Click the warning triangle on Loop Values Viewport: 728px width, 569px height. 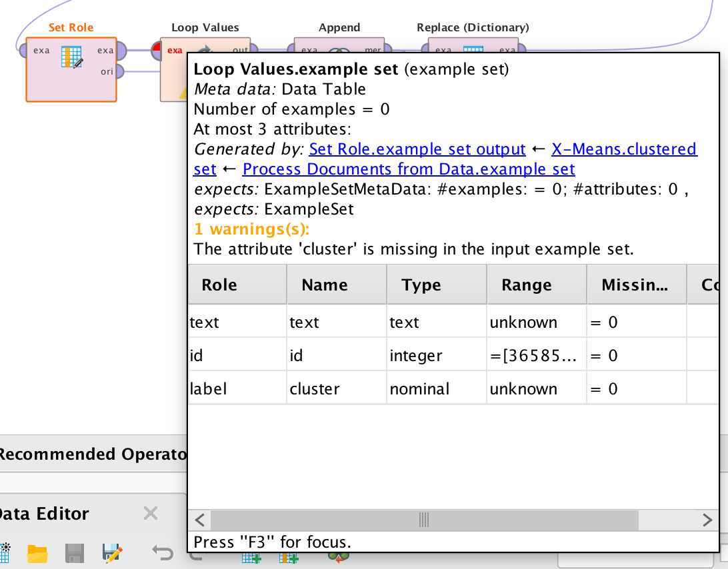(181, 92)
